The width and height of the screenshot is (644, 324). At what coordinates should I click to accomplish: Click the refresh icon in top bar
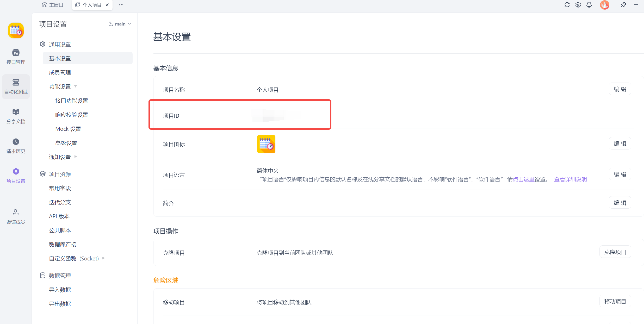567,5
